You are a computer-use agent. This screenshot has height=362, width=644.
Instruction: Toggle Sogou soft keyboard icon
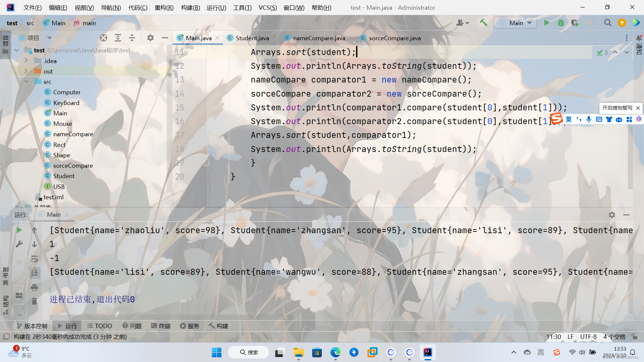coord(599,119)
